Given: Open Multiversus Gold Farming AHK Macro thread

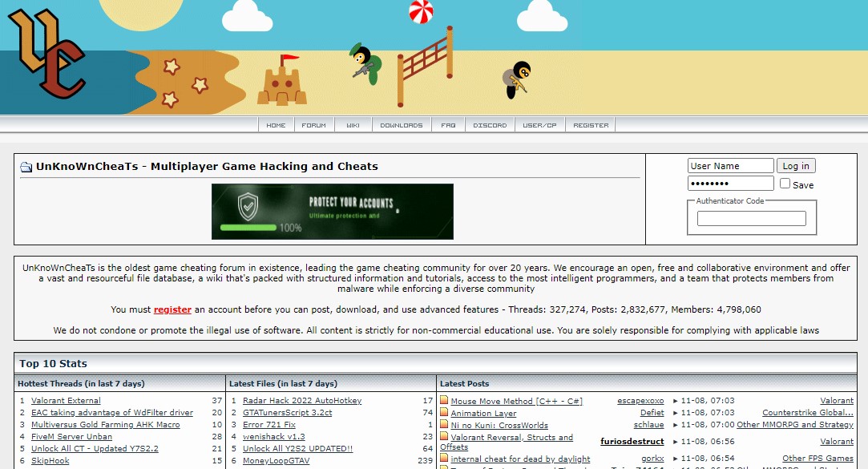Looking at the screenshot, I should [105, 425].
